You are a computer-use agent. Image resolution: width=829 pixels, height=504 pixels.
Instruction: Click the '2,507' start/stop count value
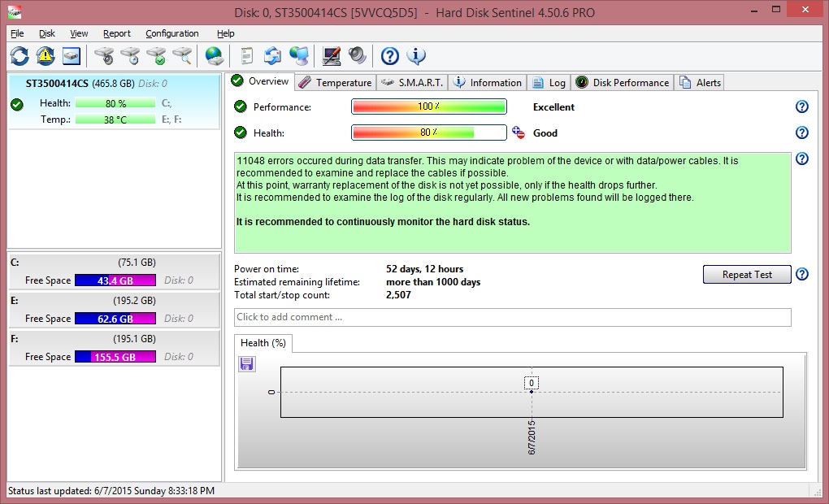click(398, 294)
